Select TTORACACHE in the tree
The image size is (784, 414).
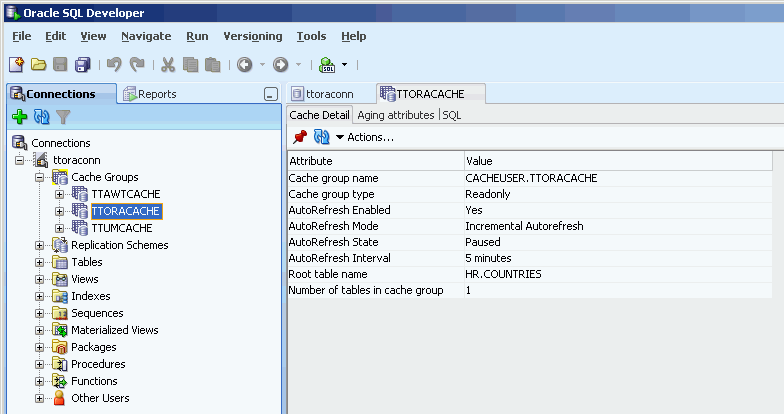(x=126, y=211)
